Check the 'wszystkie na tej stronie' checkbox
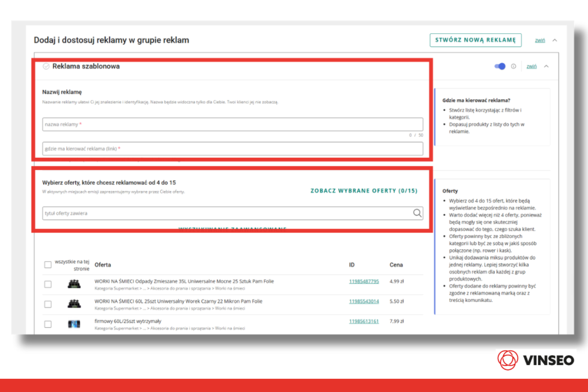 pos(48,265)
